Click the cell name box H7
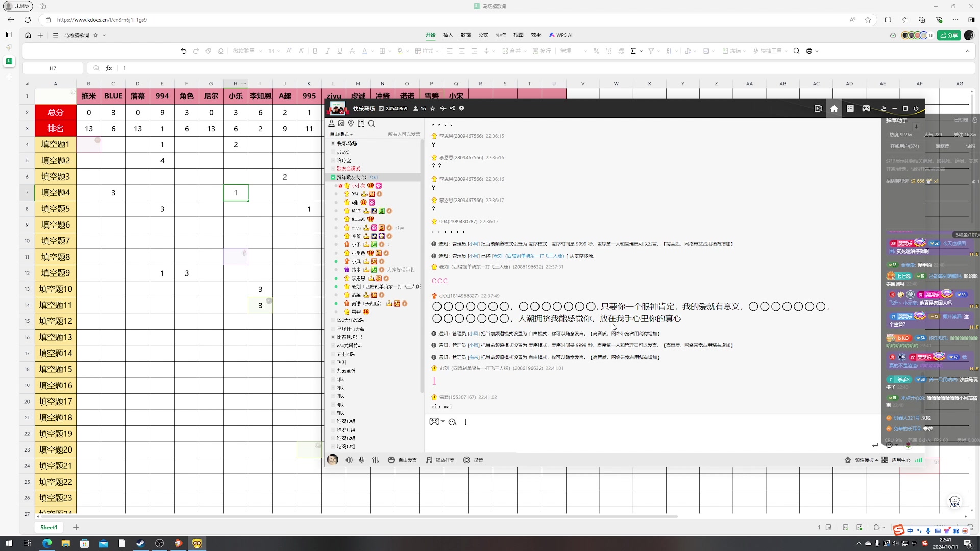The image size is (980, 551). (x=53, y=68)
